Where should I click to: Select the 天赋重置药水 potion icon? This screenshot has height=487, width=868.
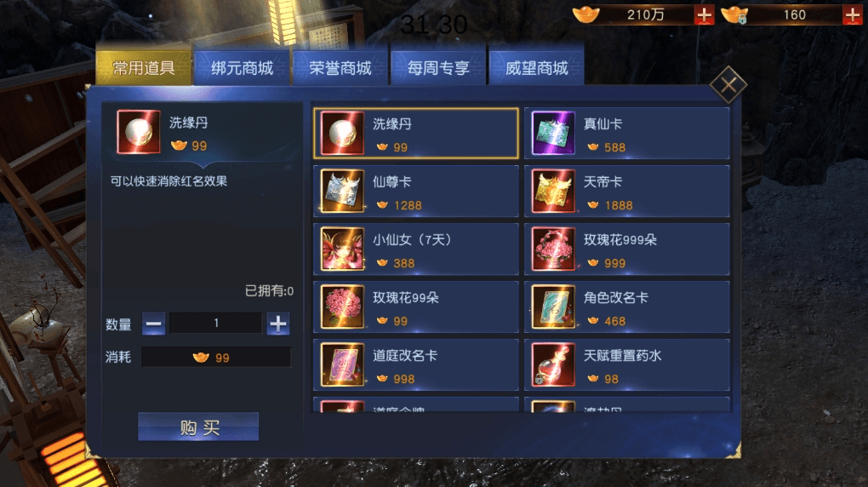(x=553, y=364)
